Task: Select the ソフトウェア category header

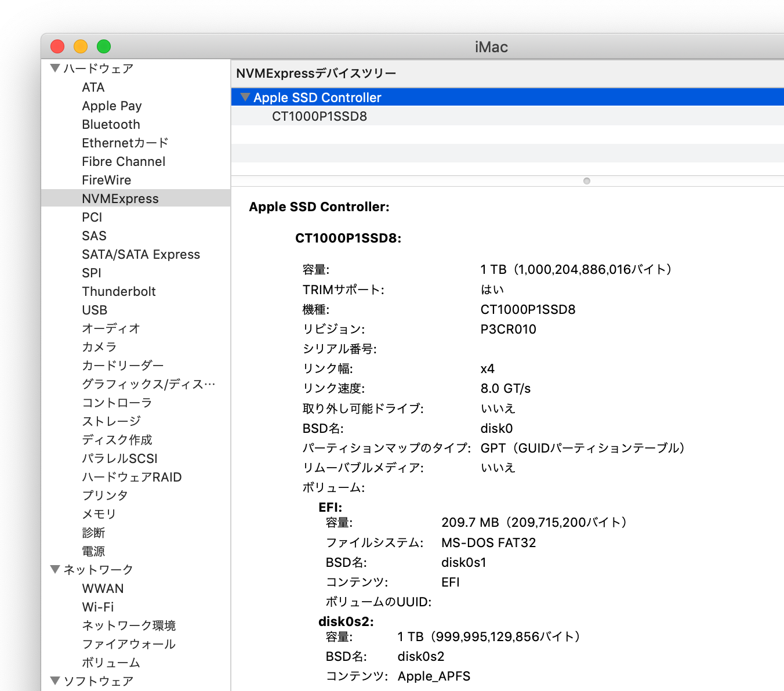Action: (99, 681)
